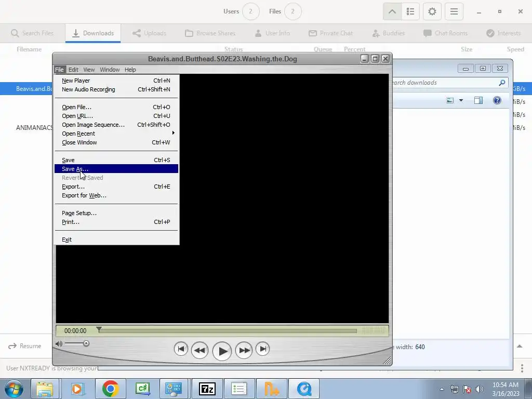Image resolution: width=532 pixels, height=399 pixels.
Task: Click the play button in QuickTime
Action: pyautogui.click(x=222, y=351)
